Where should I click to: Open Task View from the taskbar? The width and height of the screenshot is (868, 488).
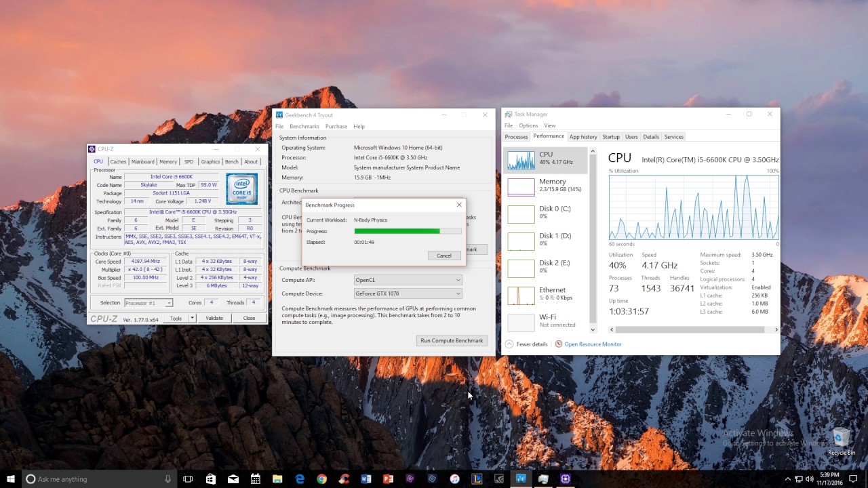(x=188, y=479)
